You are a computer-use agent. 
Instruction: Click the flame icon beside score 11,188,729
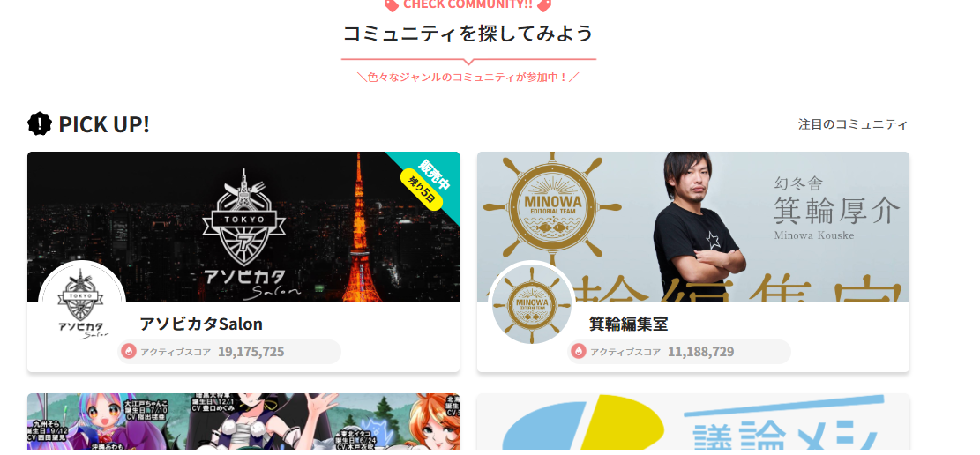[x=579, y=351]
